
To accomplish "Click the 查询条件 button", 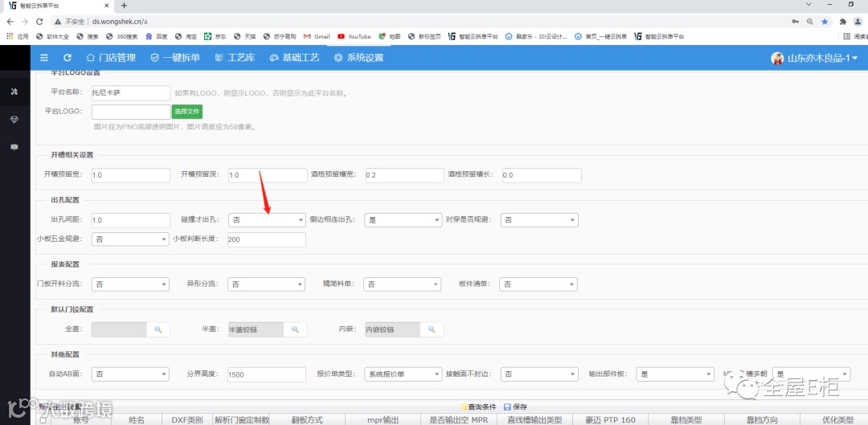I will coord(478,407).
